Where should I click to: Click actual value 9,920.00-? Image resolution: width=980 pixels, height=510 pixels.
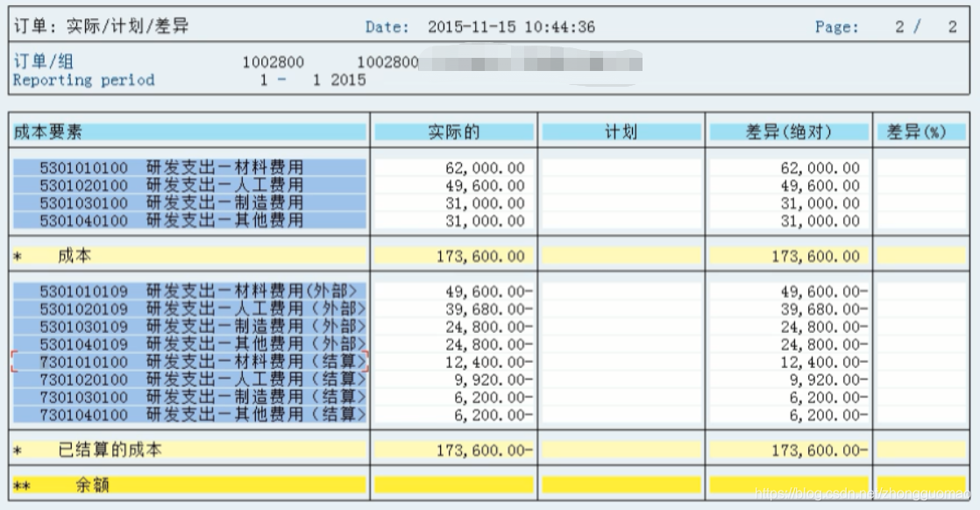pyautogui.click(x=494, y=379)
